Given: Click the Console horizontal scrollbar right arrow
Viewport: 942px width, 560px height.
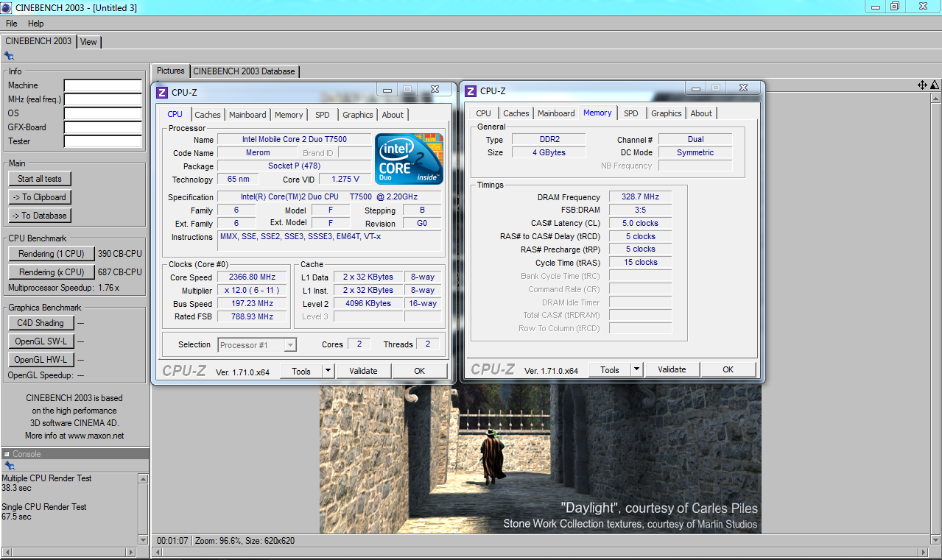Looking at the screenshot, I should pos(133,551).
